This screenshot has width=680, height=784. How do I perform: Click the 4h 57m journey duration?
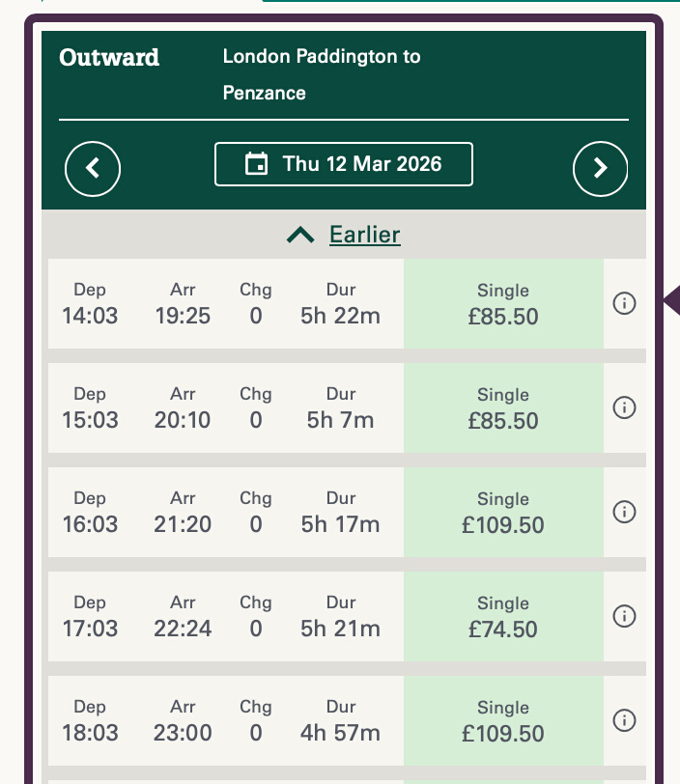click(340, 733)
